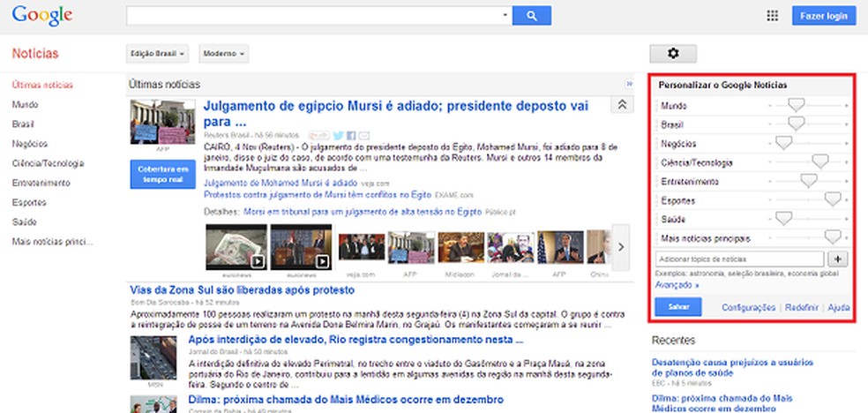Screen dimensions: 868x413
Task: Click the plus button to add news topic
Action: [837, 259]
